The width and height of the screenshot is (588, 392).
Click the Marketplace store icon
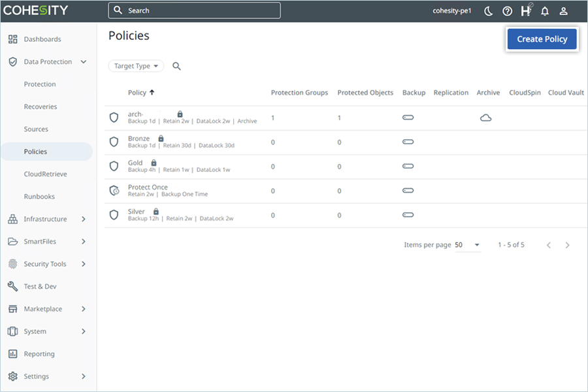pyautogui.click(x=13, y=309)
